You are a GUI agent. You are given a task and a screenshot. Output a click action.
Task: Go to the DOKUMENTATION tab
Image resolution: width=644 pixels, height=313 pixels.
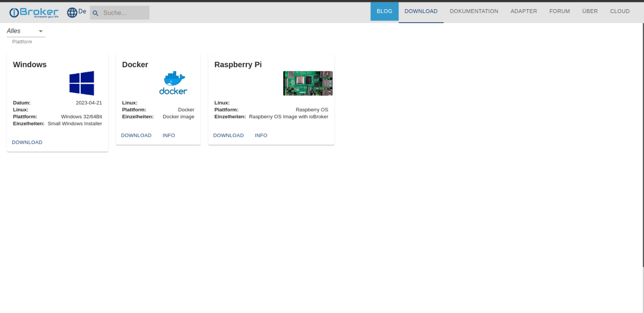coord(474,11)
